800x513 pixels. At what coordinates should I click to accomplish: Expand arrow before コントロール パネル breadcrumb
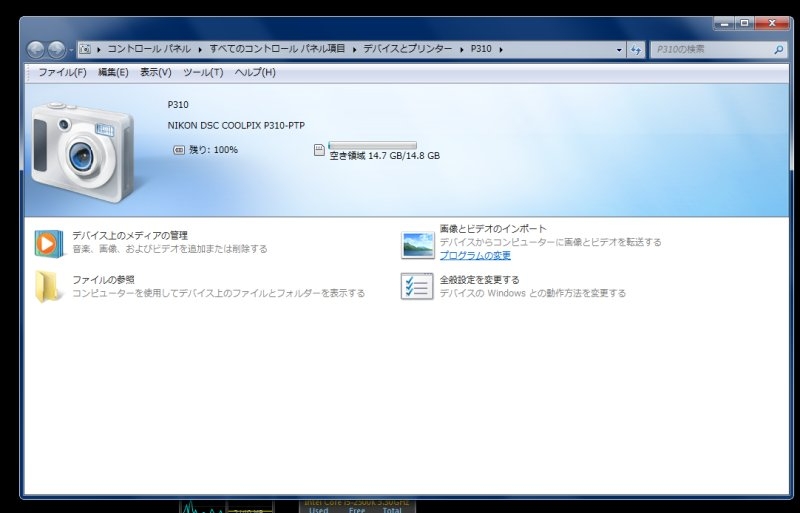[98, 50]
